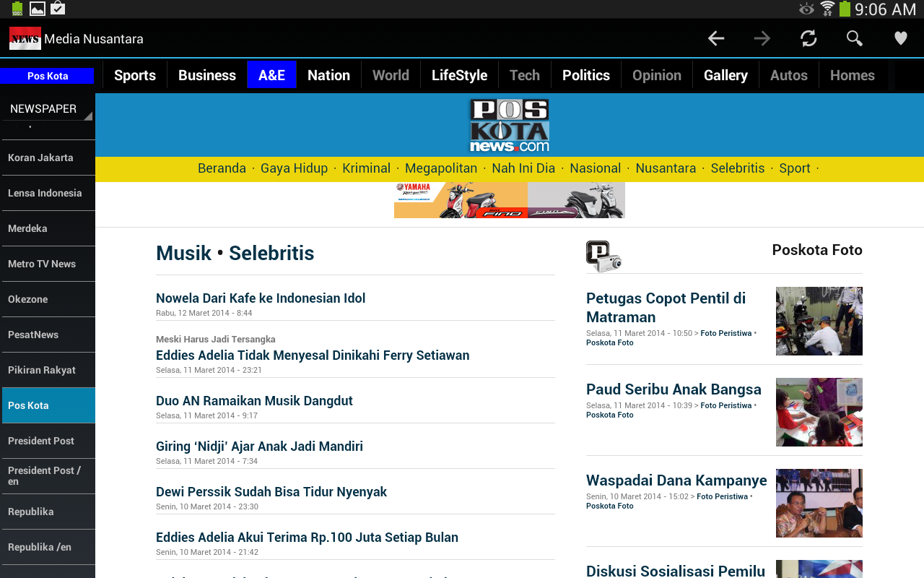This screenshot has width=924, height=578.
Task: Open search with magnifier icon
Action: tap(855, 38)
